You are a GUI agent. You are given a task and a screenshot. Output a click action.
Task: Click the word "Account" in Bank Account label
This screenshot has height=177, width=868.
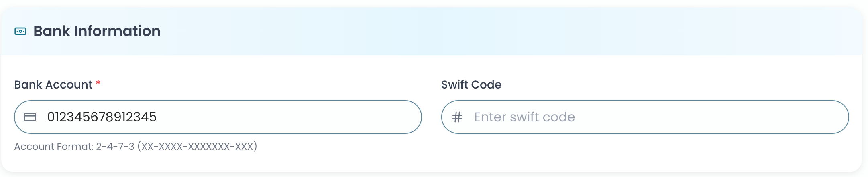(69, 85)
